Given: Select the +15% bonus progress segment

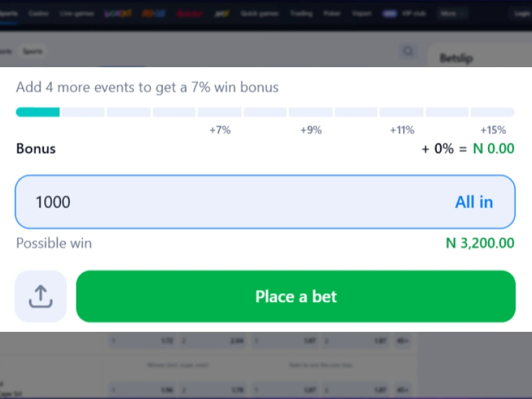Looking at the screenshot, I should click(492, 112).
